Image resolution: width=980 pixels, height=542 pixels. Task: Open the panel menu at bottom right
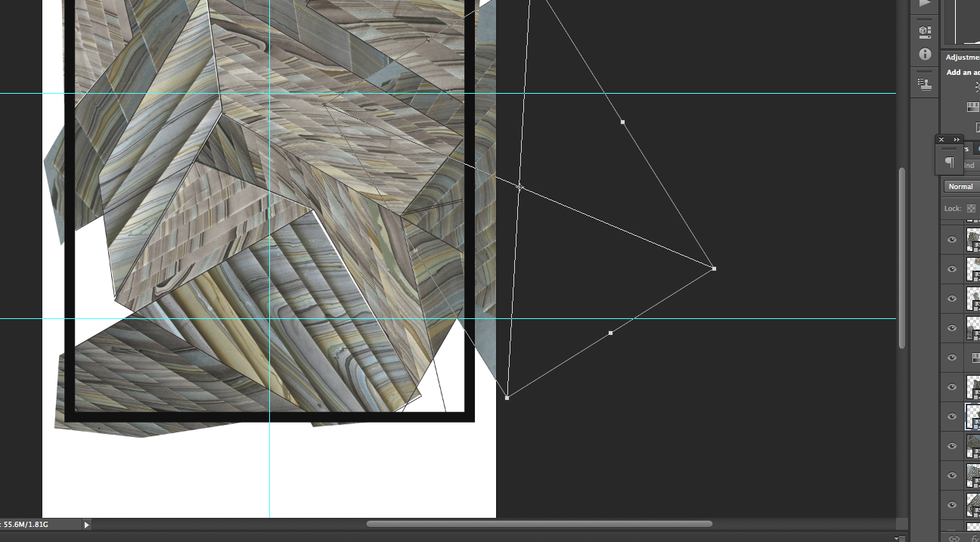[898, 538]
